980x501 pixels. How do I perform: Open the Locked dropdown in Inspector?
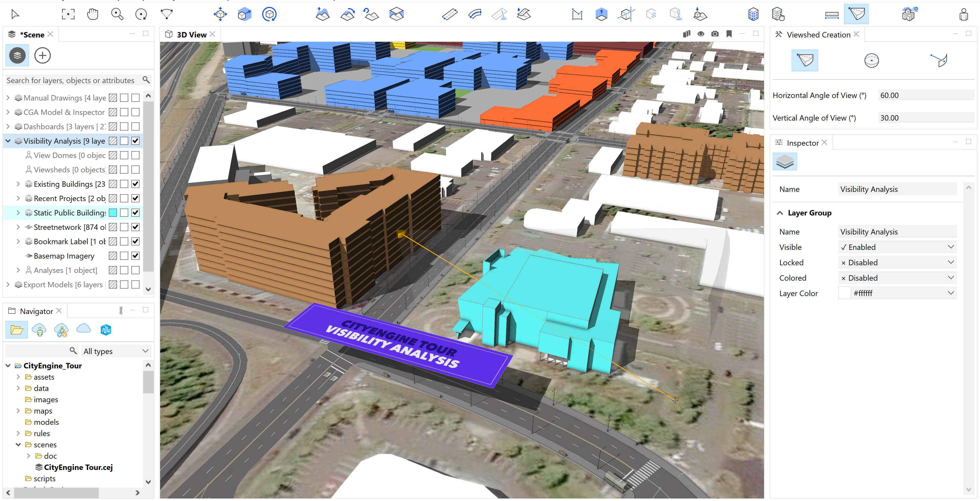(x=897, y=262)
